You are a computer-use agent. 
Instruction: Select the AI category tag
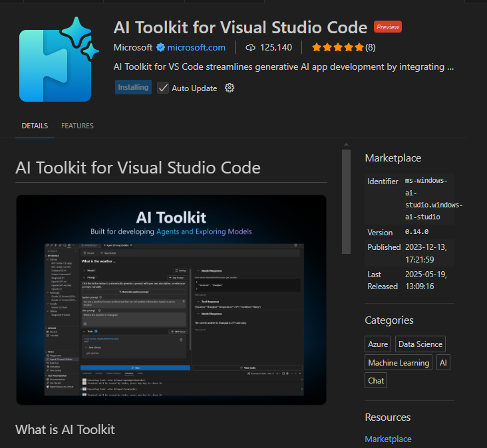(x=443, y=362)
